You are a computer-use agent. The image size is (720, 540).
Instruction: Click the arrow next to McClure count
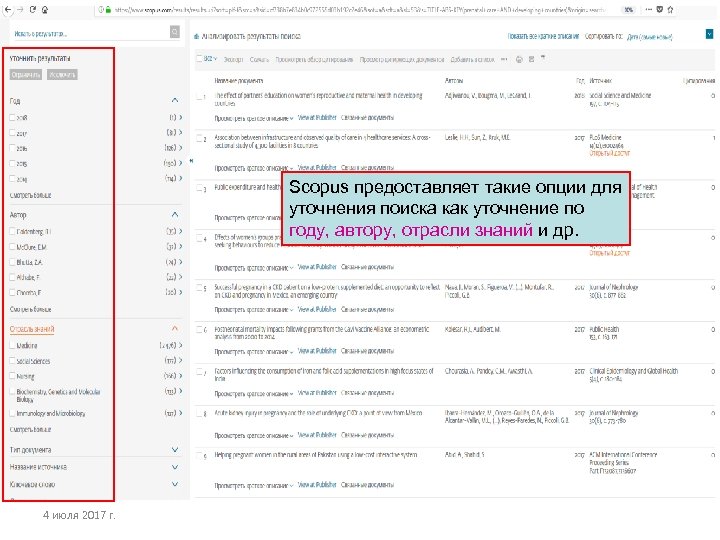(180, 247)
